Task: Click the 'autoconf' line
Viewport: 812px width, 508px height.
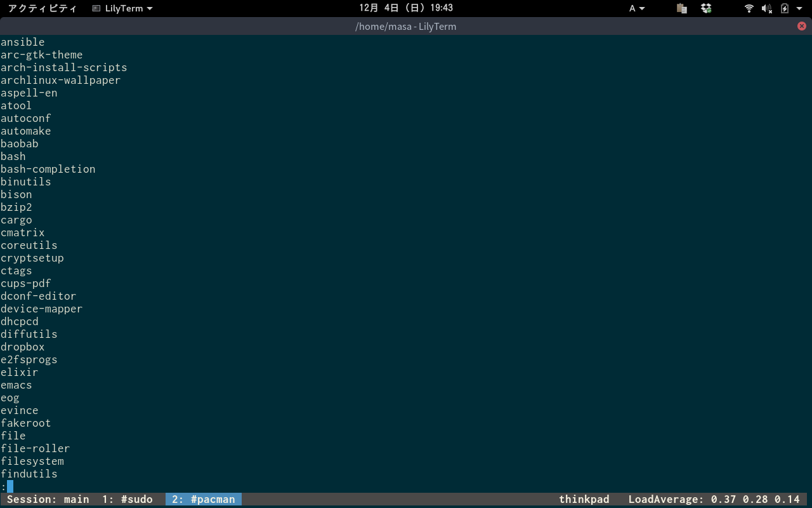Action: click(x=26, y=118)
